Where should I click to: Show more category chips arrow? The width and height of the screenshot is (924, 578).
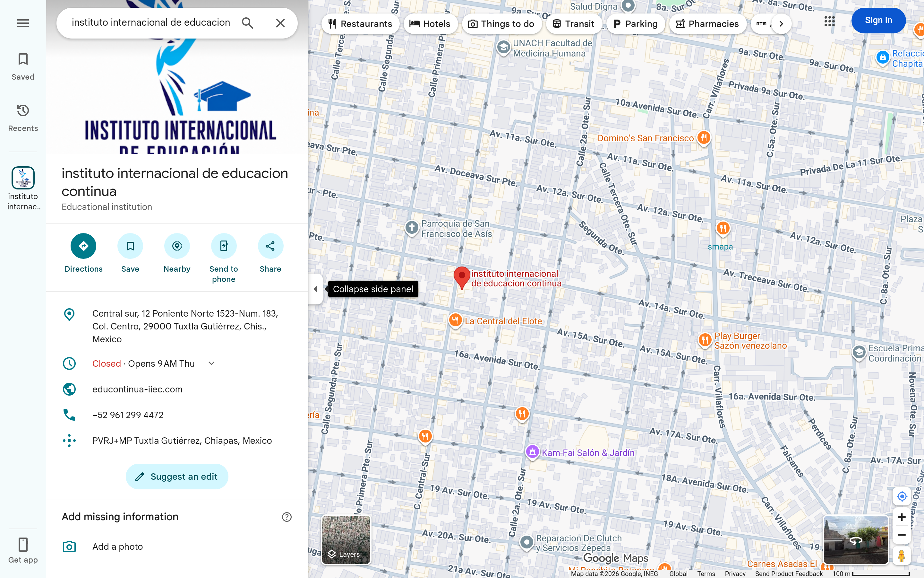(x=781, y=24)
